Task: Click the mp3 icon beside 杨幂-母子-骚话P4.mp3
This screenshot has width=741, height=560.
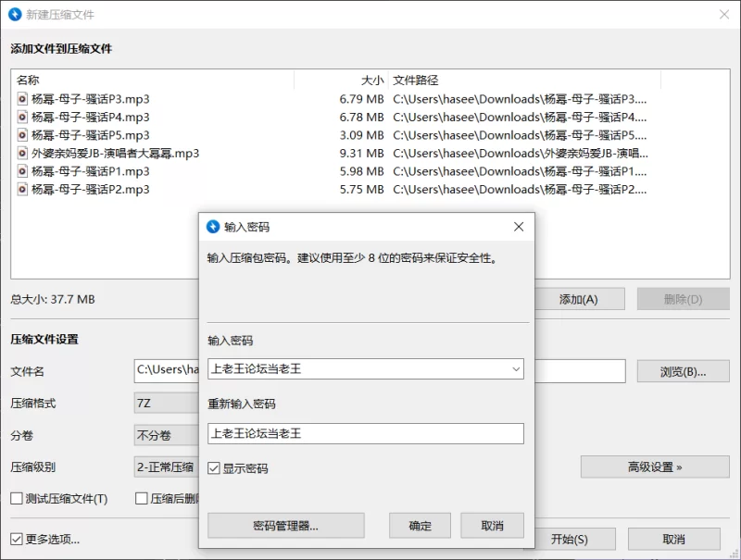Action: (21, 117)
